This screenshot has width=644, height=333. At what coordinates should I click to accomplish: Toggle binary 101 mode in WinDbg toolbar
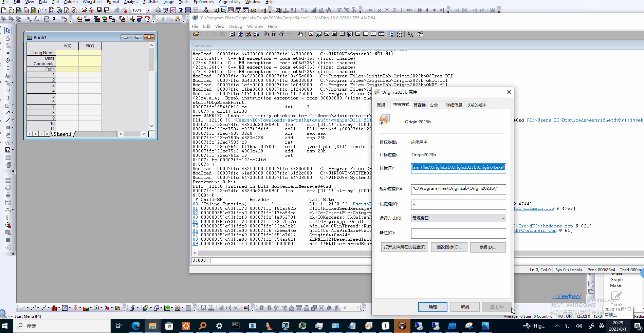tap(400, 34)
